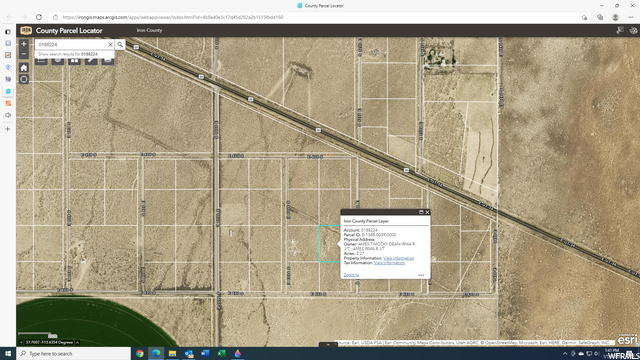The height and width of the screenshot is (360, 640).
Task: Find my location on the map
Action: click(24, 79)
